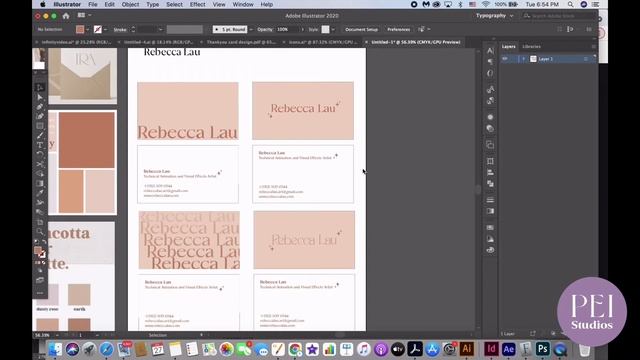Open the Align panel icon
This screenshot has height=360, width=640.
click(490, 173)
